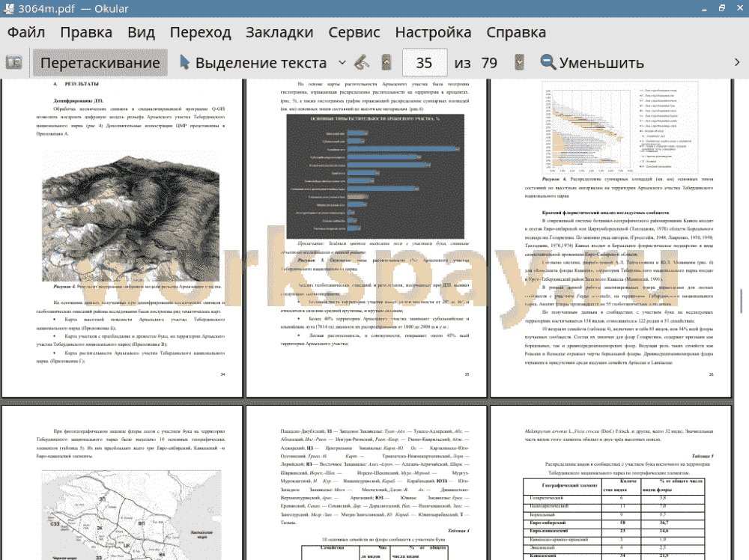
Task: Open the Файл menu
Action: point(26,32)
